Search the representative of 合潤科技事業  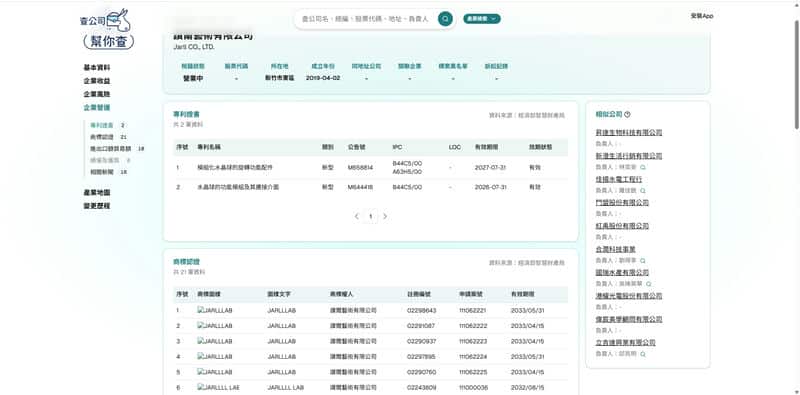[x=642, y=261]
